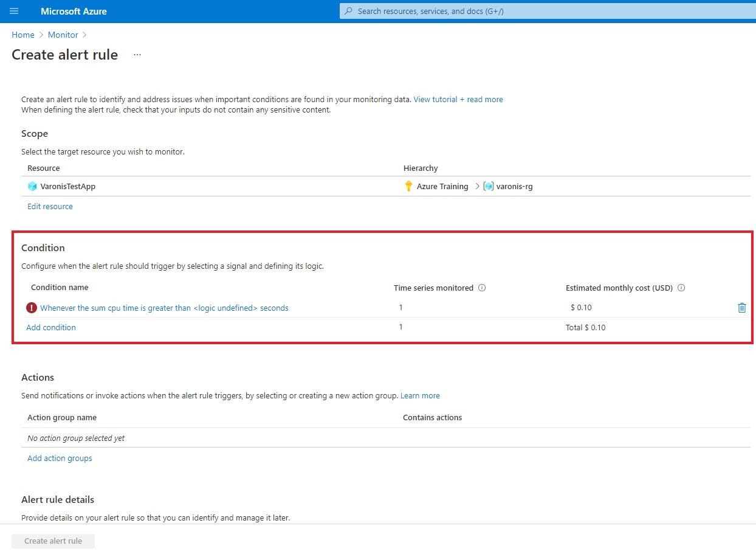The height and width of the screenshot is (554, 756).
Task: Click the Azure Training key icon
Action: [408, 186]
